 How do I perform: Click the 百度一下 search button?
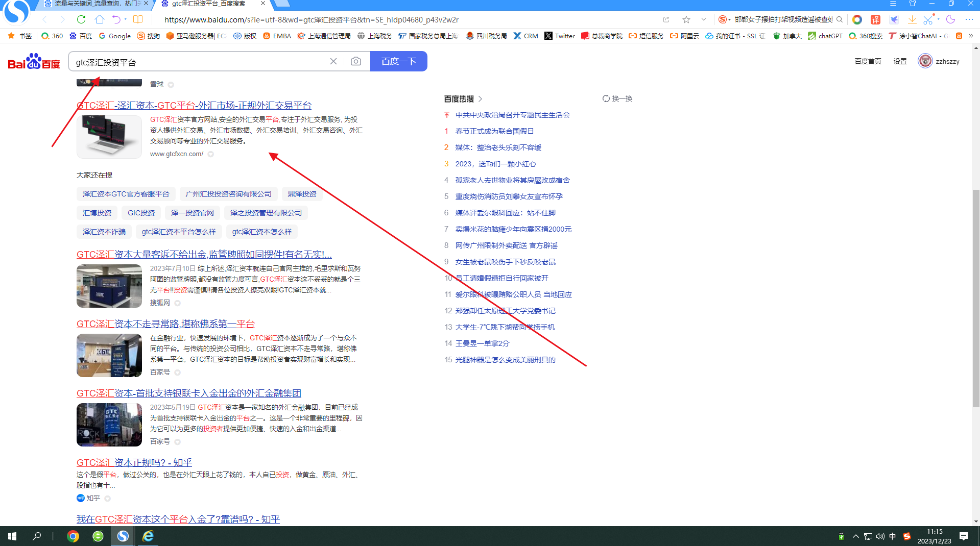coord(399,61)
